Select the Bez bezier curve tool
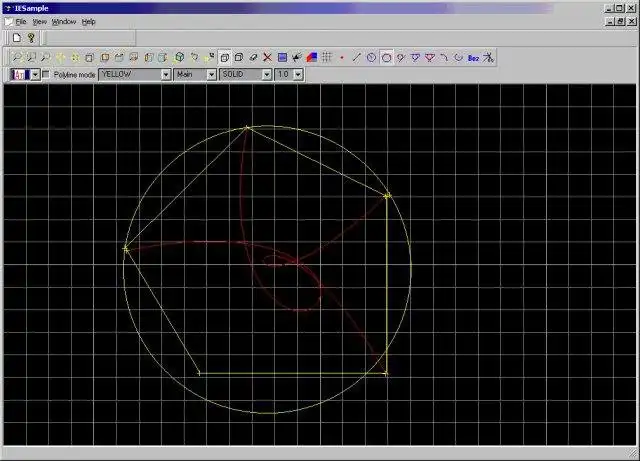640x461 pixels. click(x=473, y=58)
